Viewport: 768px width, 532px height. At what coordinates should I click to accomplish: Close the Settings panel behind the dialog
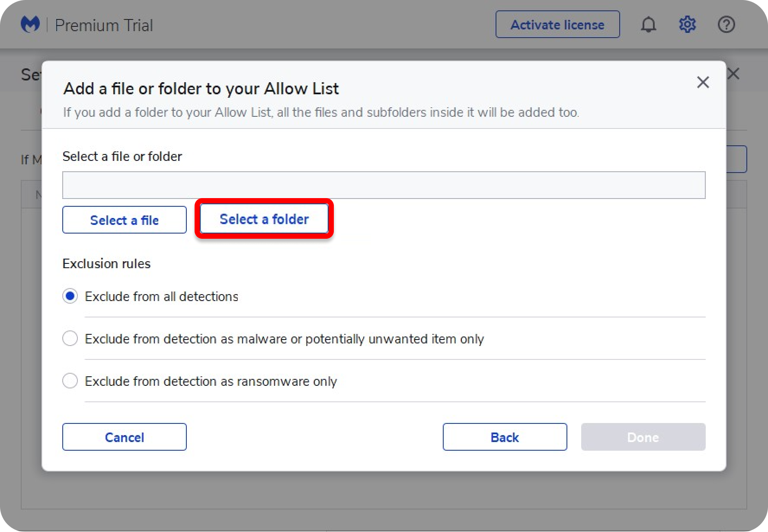(734, 74)
